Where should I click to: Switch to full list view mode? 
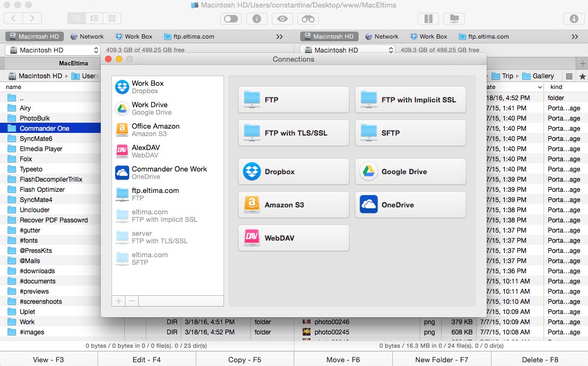point(77,18)
